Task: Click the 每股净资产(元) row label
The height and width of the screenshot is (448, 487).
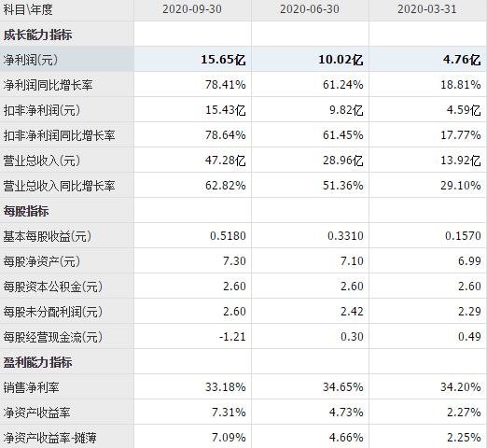Action: pyautogui.click(x=42, y=261)
